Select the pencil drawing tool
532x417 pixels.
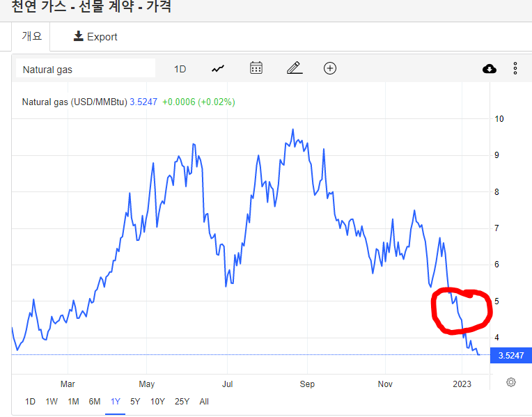pyautogui.click(x=295, y=68)
